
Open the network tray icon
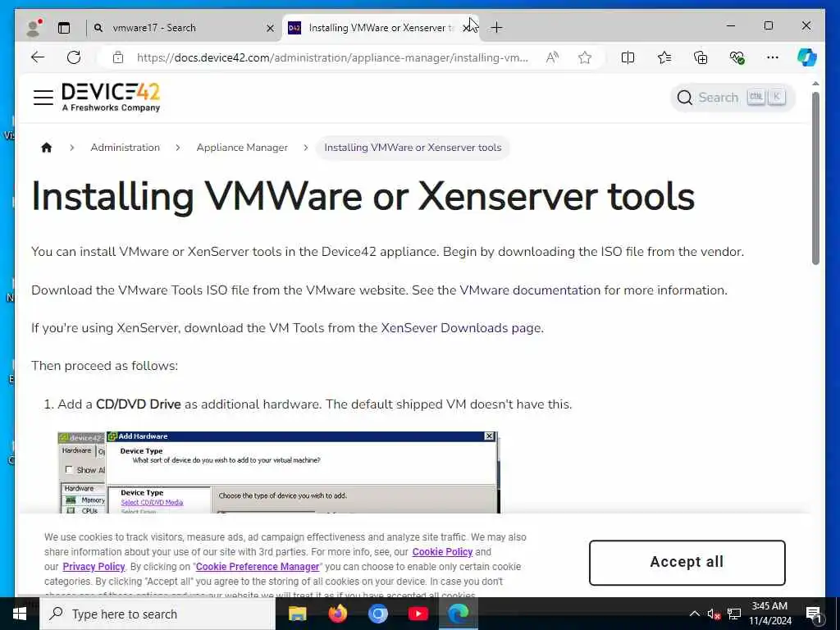(x=734, y=614)
